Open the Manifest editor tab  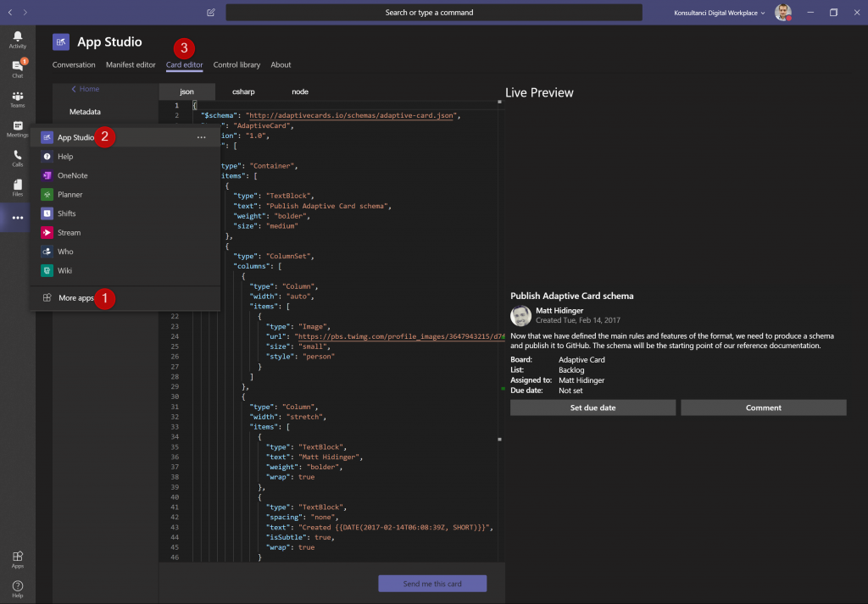131,64
